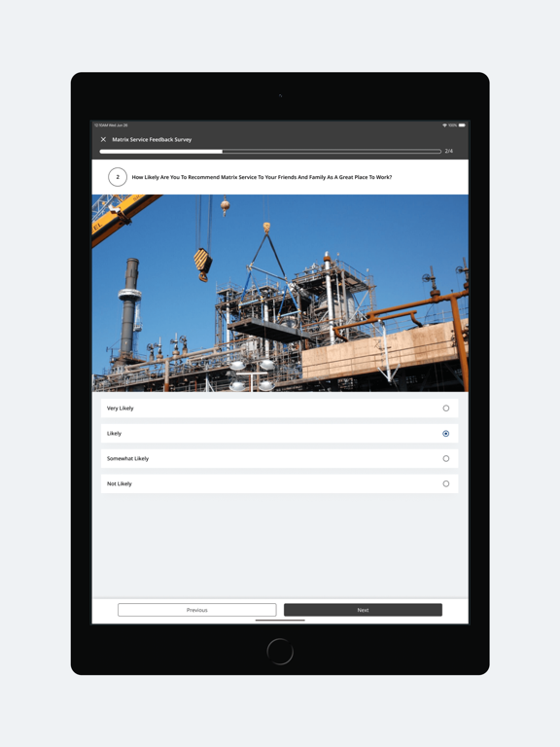The width and height of the screenshot is (560, 747).
Task: Tap the battery icon in status bar
Action: 462,125
